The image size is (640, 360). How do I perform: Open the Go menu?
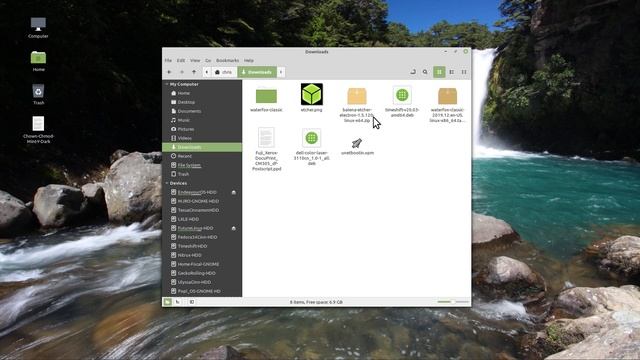pos(208,60)
